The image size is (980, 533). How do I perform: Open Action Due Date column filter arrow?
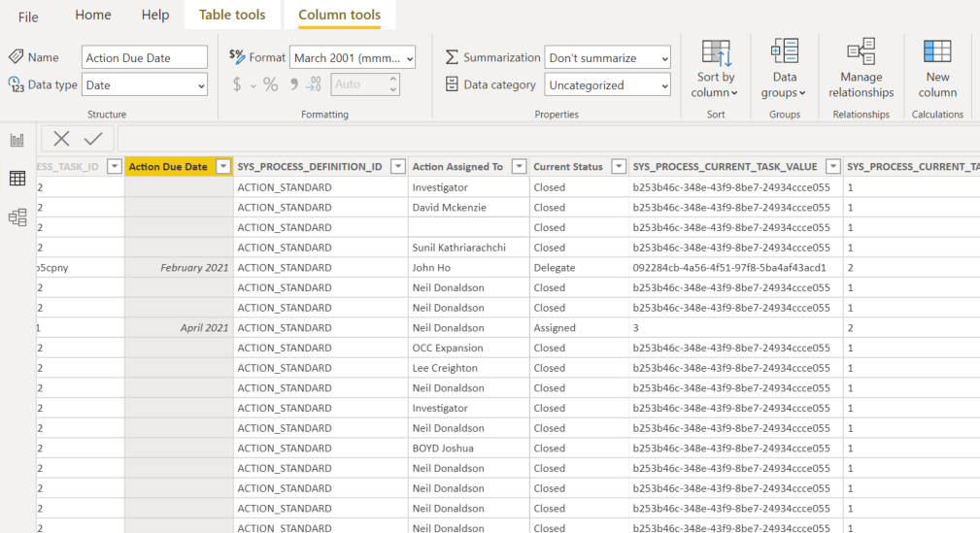point(223,166)
